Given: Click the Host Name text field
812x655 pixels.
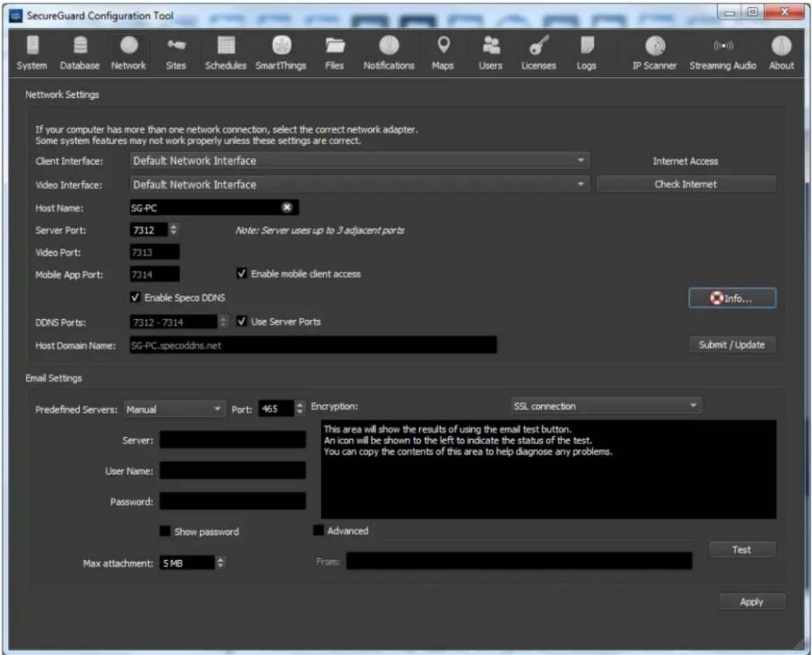Looking at the screenshot, I should pos(214,208).
